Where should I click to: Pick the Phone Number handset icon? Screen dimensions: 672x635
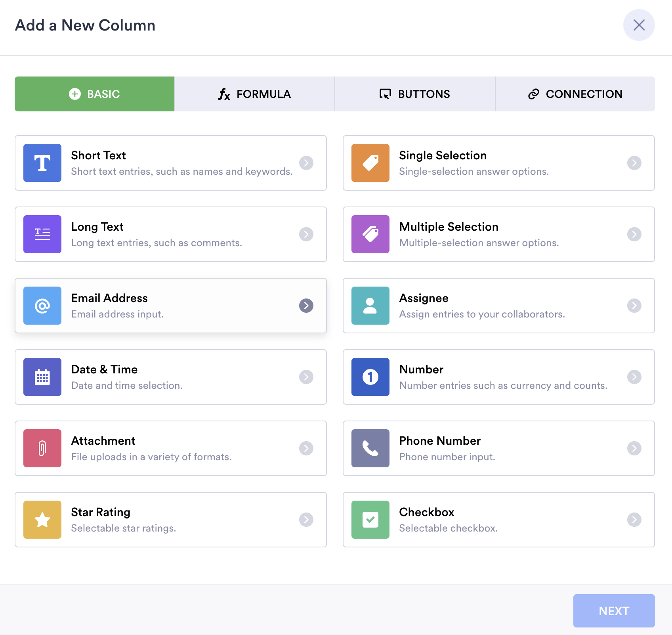[370, 448]
